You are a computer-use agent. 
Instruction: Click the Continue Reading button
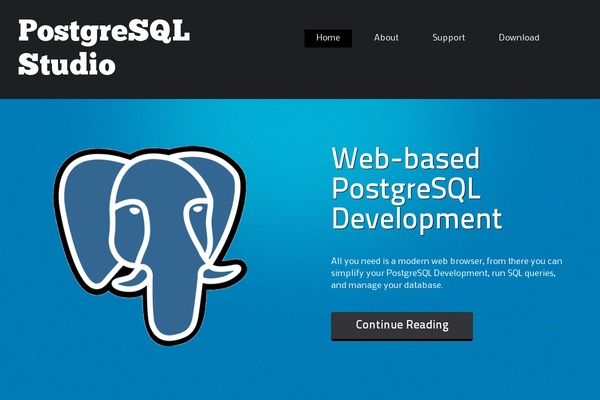[402, 326]
